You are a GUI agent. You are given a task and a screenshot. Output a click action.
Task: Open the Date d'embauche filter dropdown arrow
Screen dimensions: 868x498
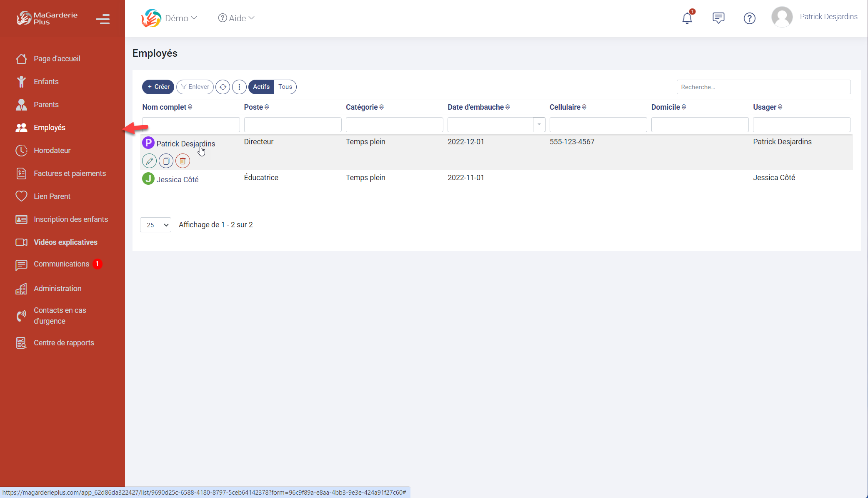point(539,125)
